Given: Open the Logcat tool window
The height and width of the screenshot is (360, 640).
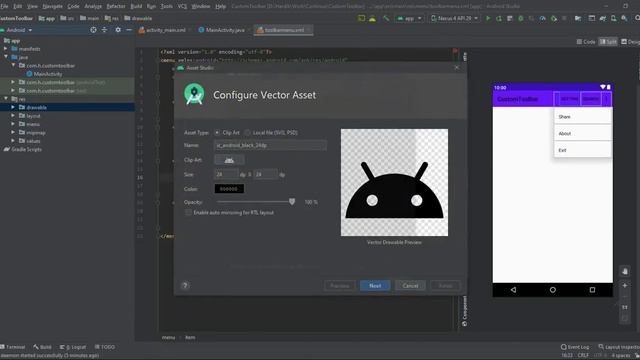Looking at the screenshot, I should [x=73, y=347].
